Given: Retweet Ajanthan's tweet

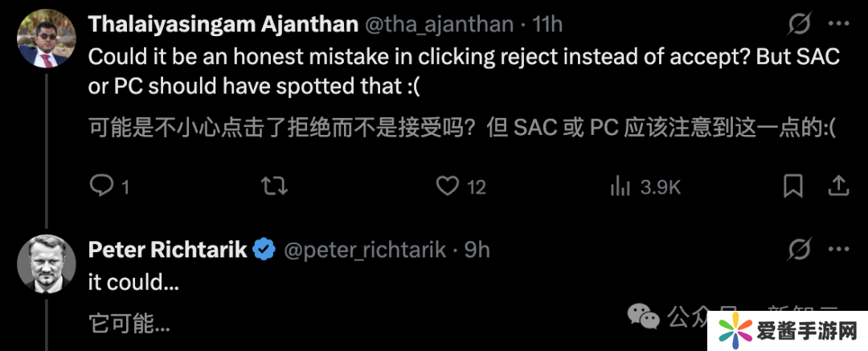Looking at the screenshot, I should coord(275,186).
